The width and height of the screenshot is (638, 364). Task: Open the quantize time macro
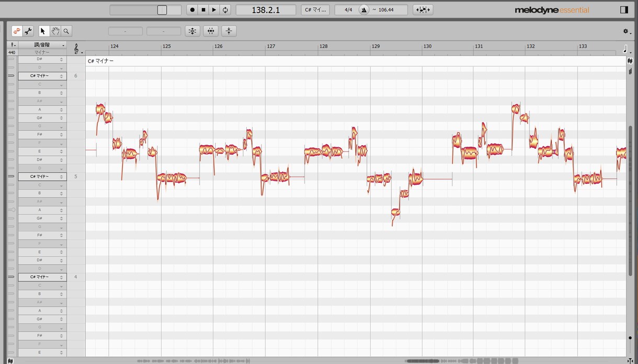[x=211, y=31]
